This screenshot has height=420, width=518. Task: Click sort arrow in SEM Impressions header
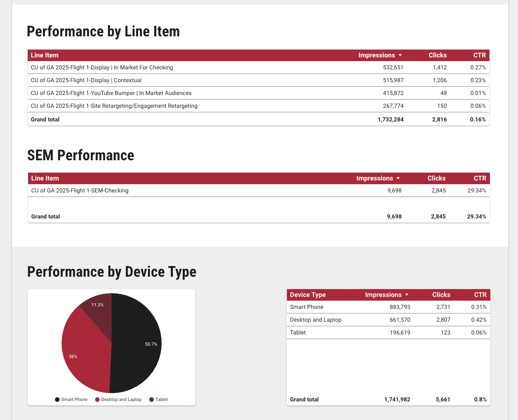(398, 178)
